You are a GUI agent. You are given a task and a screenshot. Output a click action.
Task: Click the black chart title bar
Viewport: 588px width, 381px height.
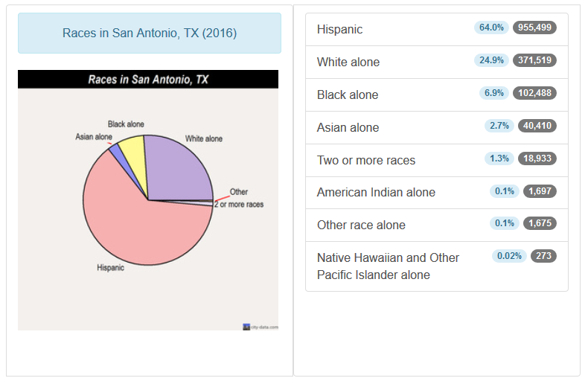148,80
